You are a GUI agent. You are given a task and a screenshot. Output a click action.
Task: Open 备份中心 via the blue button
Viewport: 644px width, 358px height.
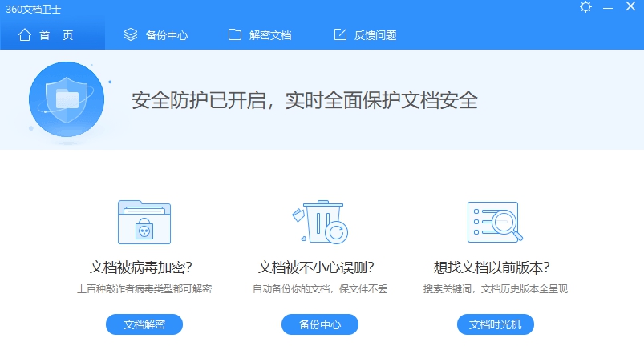pos(320,324)
